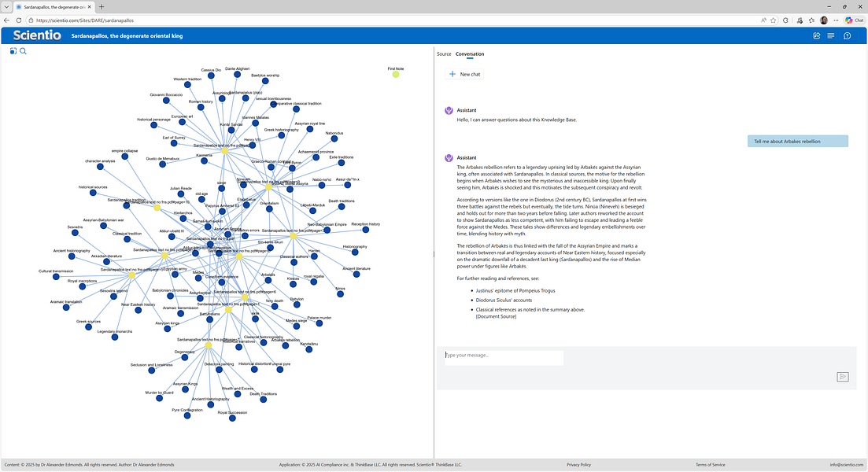Select the Kandalānu node
Image resolution: width=868 pixels, height=472 pixels.
pyautogui.click(x=309, y=349)
